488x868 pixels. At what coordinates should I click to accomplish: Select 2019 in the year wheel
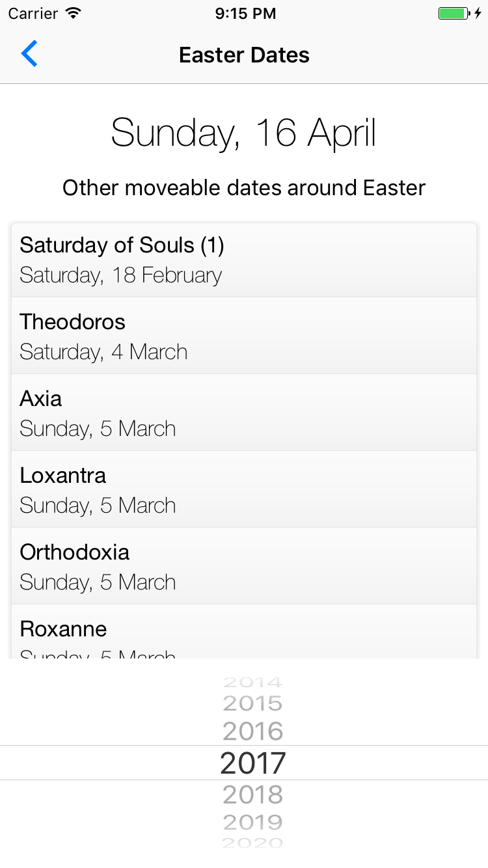click(253, 822)
